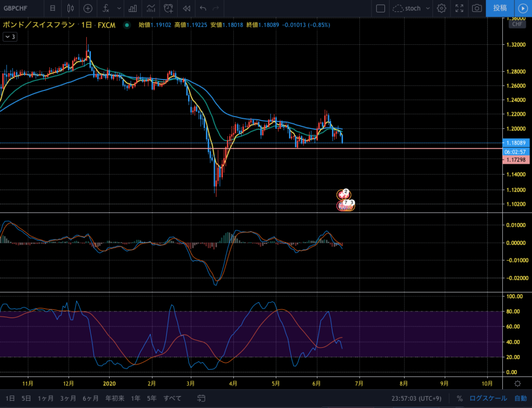Open the go-to-date calendar icon
The image size is (532, 408).
(x=201, y=398)
